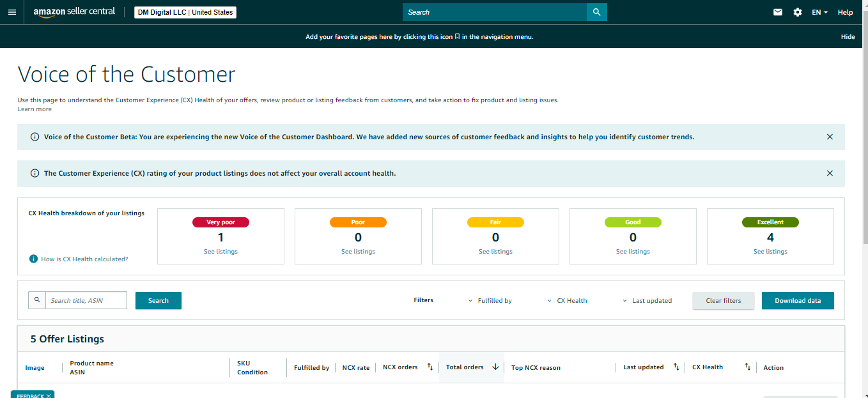Click info icon on CX rating banner
The width and height of the screenshot is (868, 398).
35,173
